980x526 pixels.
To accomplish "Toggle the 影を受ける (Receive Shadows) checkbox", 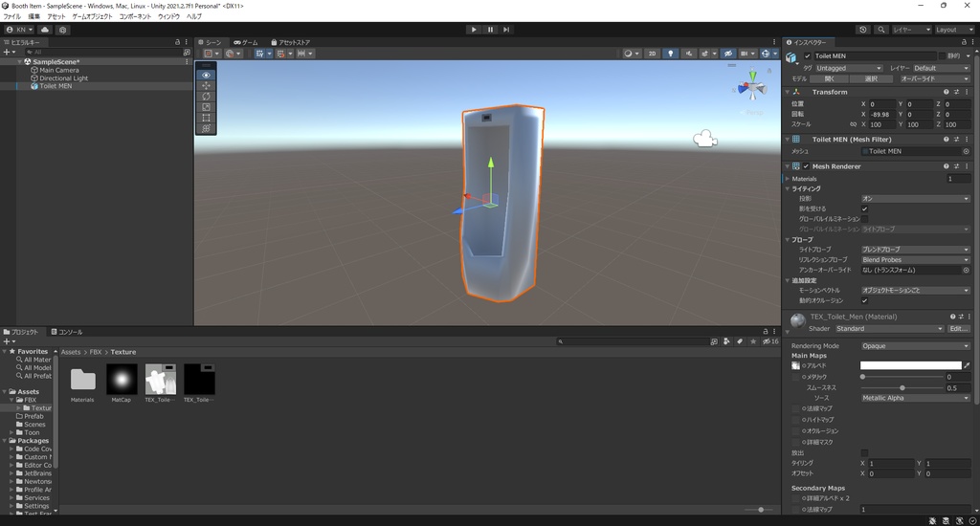I will tap(864, 208).
